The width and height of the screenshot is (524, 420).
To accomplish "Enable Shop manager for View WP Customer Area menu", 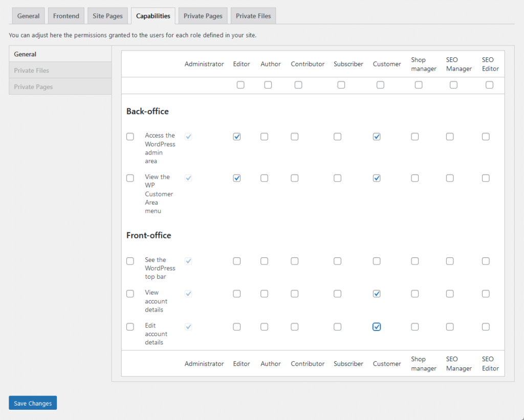I will click(414, 178).
